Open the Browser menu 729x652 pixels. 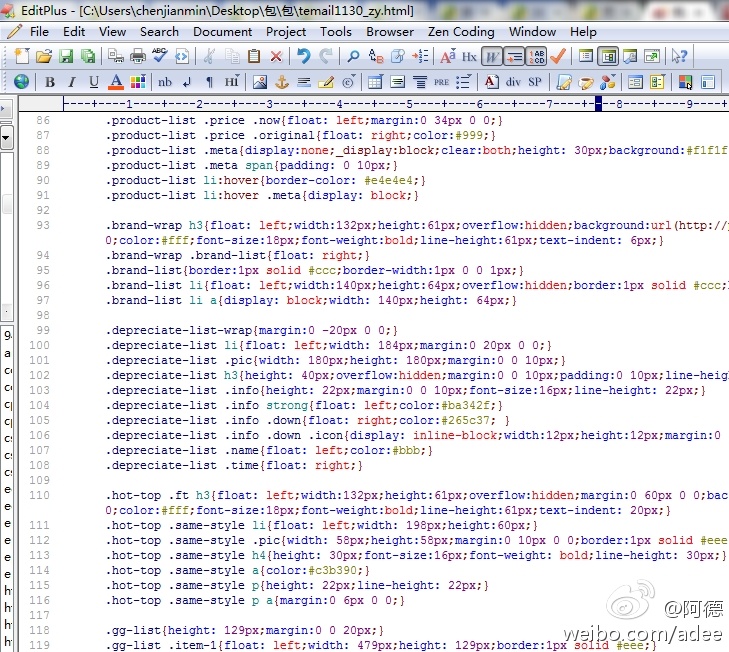[390, 32]
